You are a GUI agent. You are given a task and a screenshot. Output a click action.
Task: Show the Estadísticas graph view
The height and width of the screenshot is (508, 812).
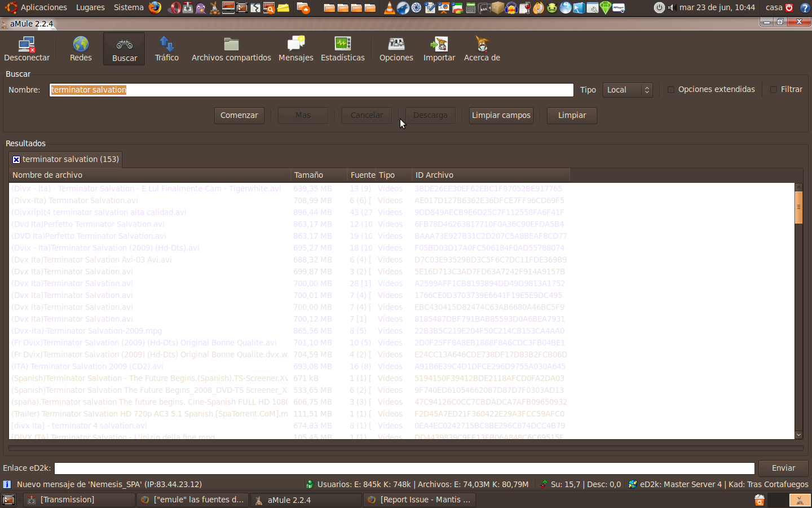pos(342,49)
